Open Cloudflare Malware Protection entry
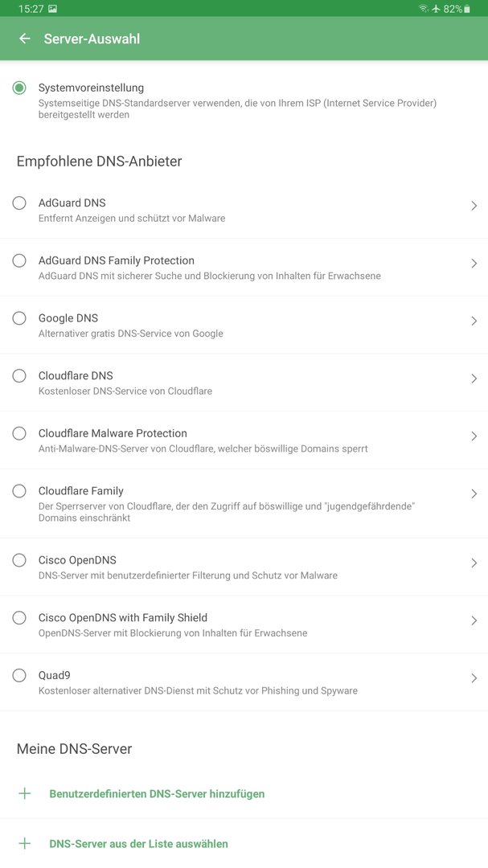 click(x=244, y=440)
